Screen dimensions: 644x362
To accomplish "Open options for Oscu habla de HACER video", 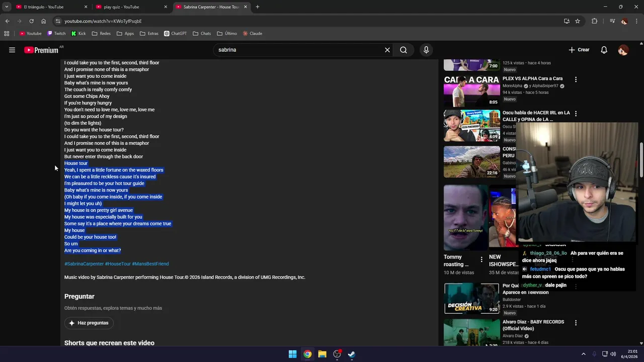I will (x=576, y=114).
